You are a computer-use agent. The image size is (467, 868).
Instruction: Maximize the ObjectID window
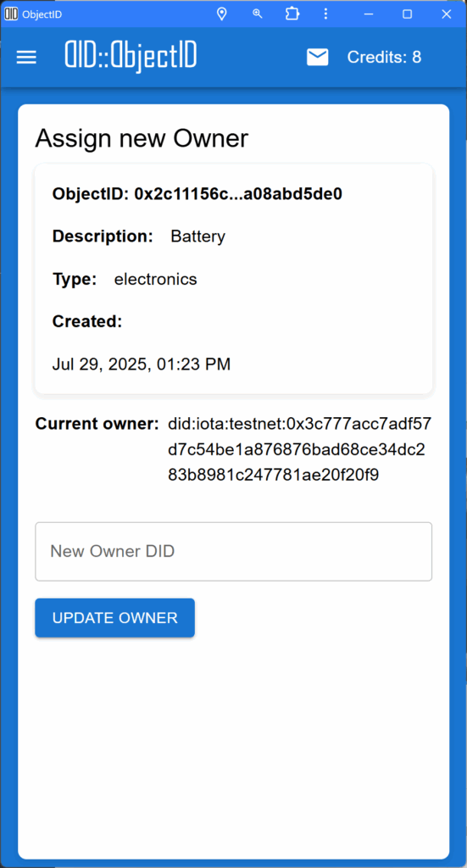(407, 14)
